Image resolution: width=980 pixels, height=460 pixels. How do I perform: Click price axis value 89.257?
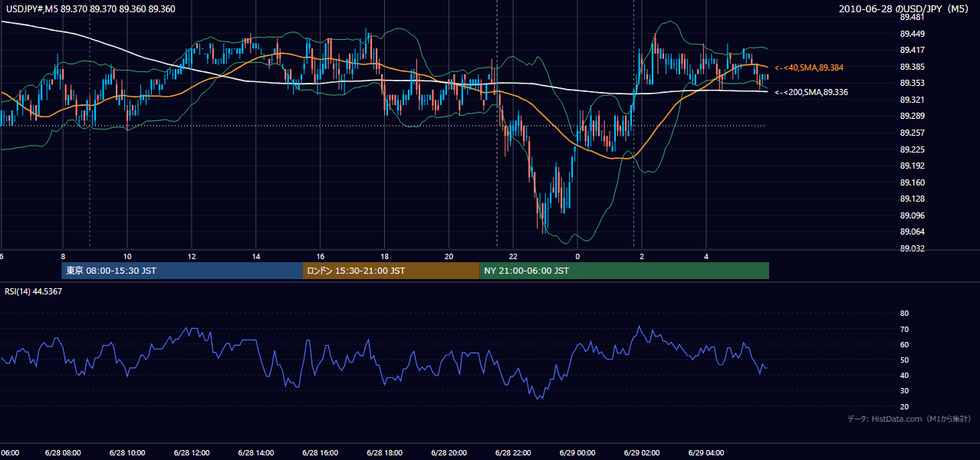pos(912,133)
